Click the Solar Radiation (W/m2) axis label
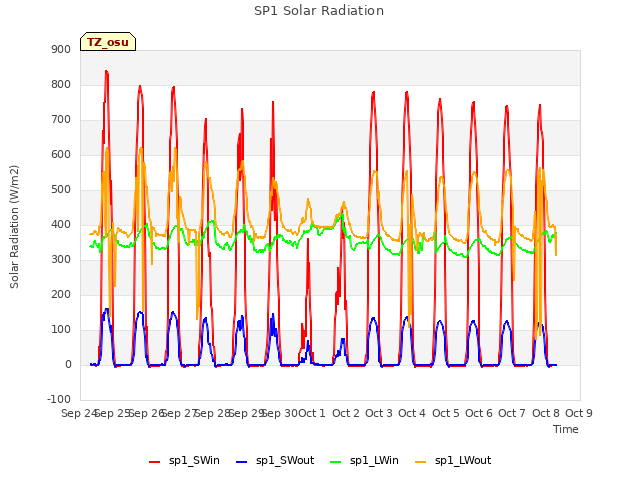The height and width of the screenshot is (480, 640). coord(14,227)
